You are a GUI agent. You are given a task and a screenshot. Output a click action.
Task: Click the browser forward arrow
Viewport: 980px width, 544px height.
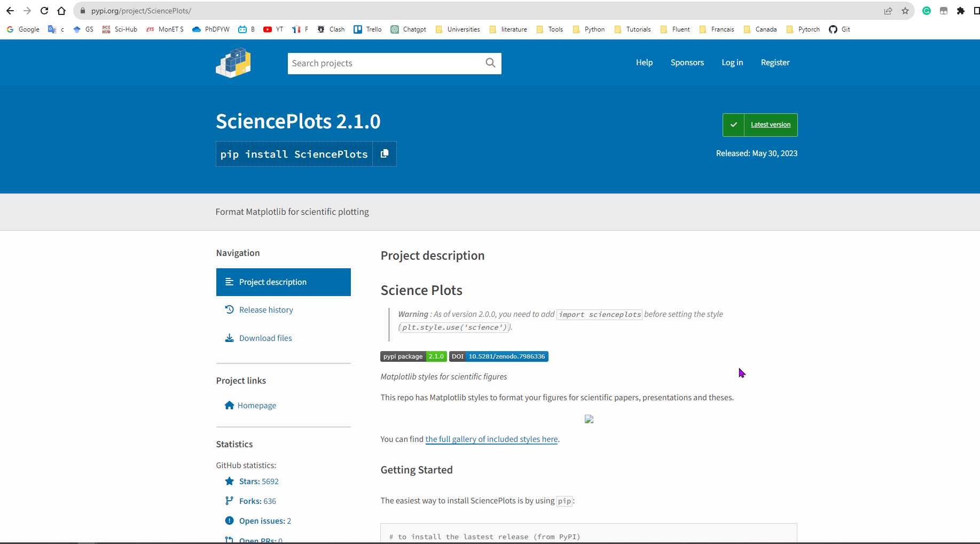click(27, 11)
